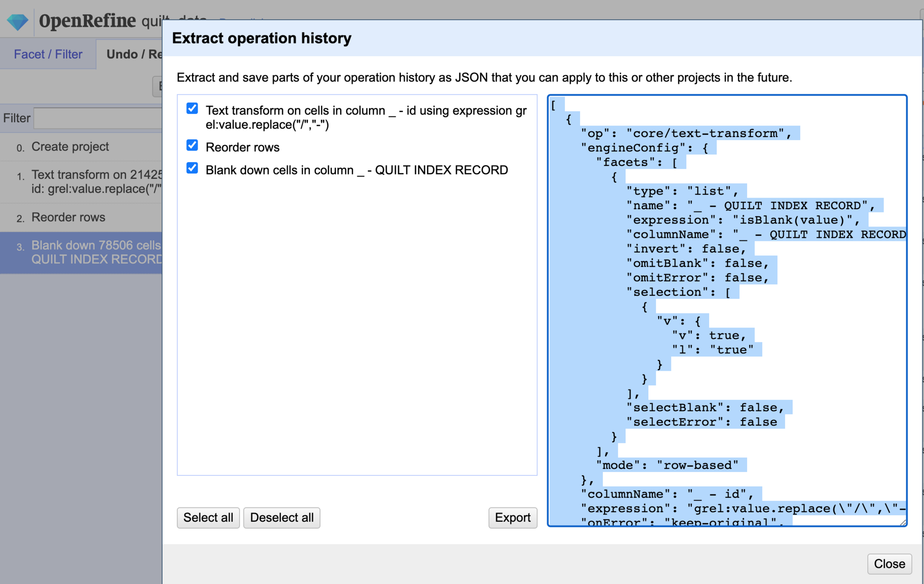Select history step 0 Create project
This screenshot has height=584, width=924.
(x=70, y=147)
